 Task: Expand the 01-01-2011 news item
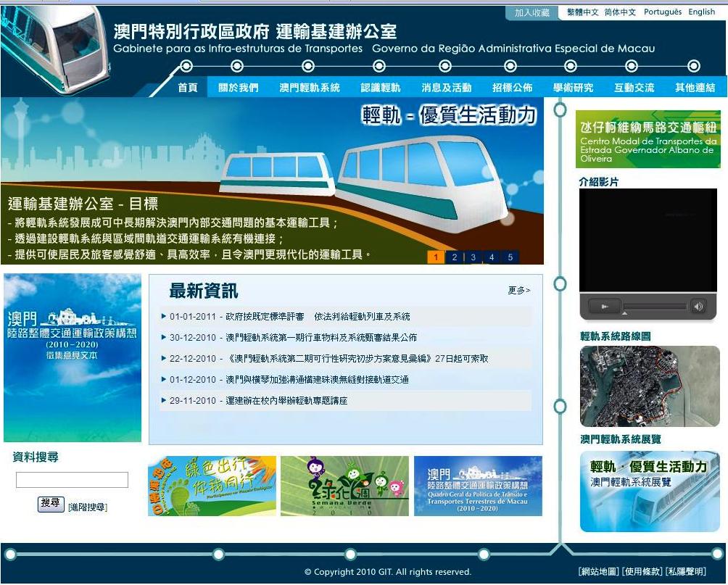[x=290, y=317]
